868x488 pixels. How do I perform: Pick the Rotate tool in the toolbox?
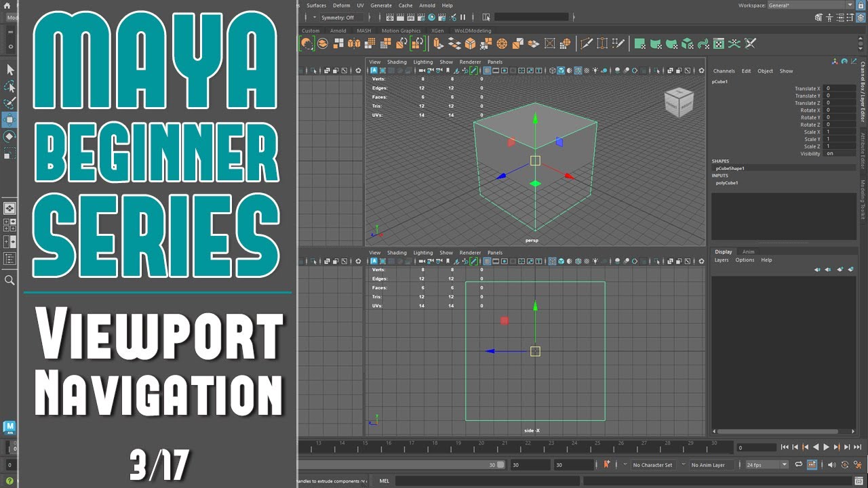coord(10,136)
